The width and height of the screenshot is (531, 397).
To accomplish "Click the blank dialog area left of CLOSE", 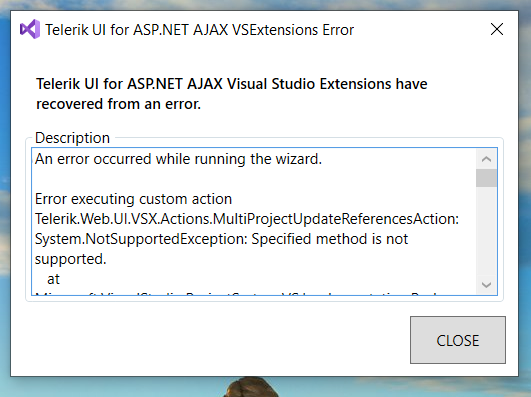I will point(210,340).
